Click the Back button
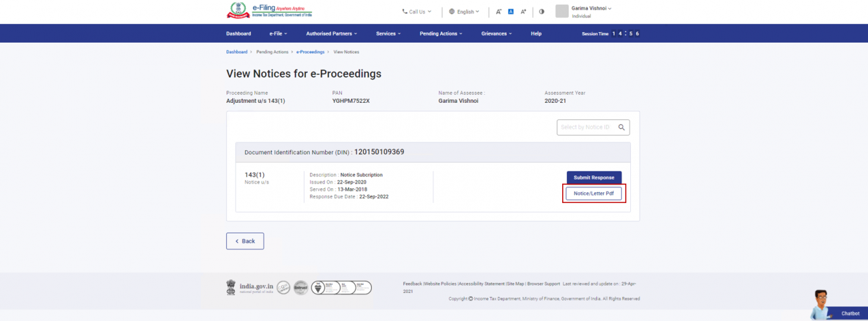 pos(245,241)
